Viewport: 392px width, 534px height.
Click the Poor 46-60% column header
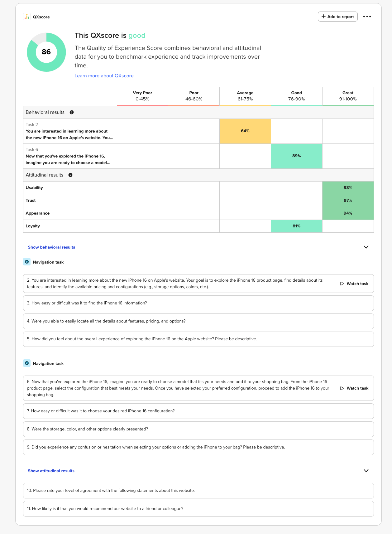tap(194, 96)
